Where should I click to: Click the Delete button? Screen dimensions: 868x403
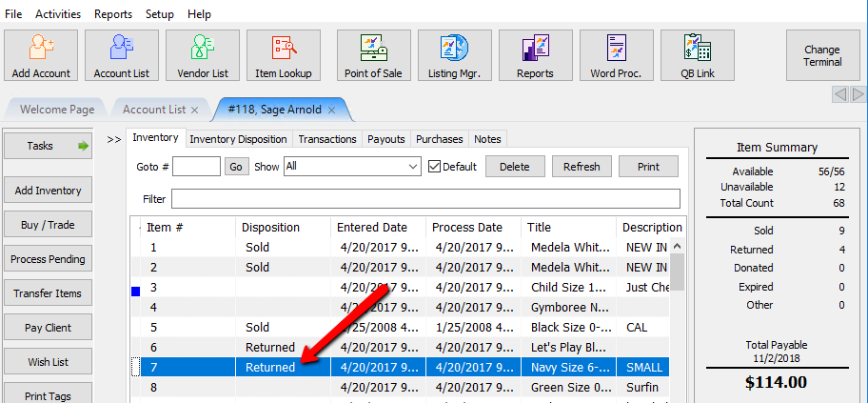(515, 167)
